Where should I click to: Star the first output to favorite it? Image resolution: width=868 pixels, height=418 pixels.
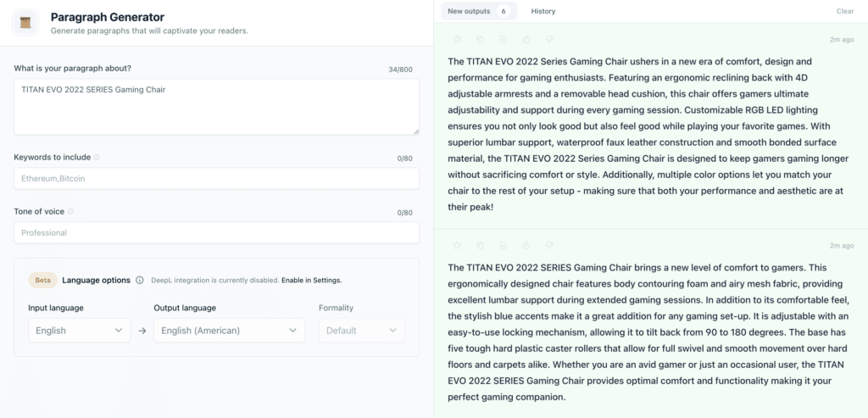point(457,39)
